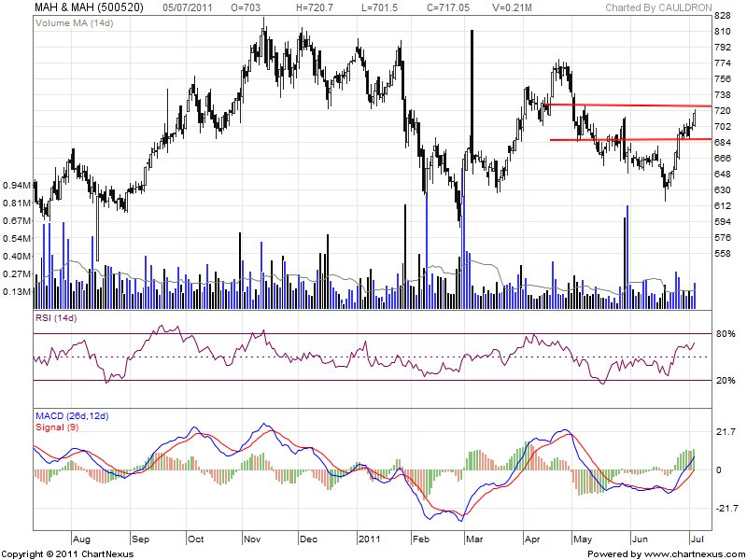The image size is (747, 560).
Task: Click the Nov marker on the time axis
Action: pos(252,539)
